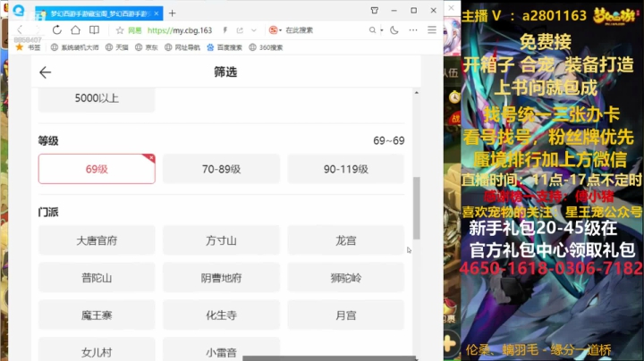
Task: Open the 360搜索 bookmark
Action: 266,47
